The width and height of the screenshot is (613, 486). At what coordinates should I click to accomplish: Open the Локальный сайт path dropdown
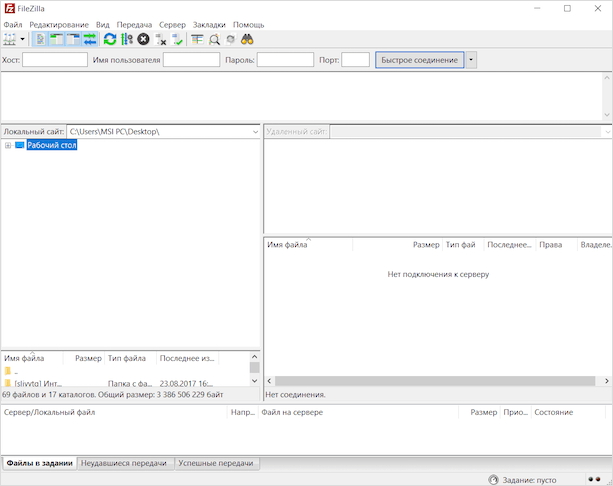[254, 132]
